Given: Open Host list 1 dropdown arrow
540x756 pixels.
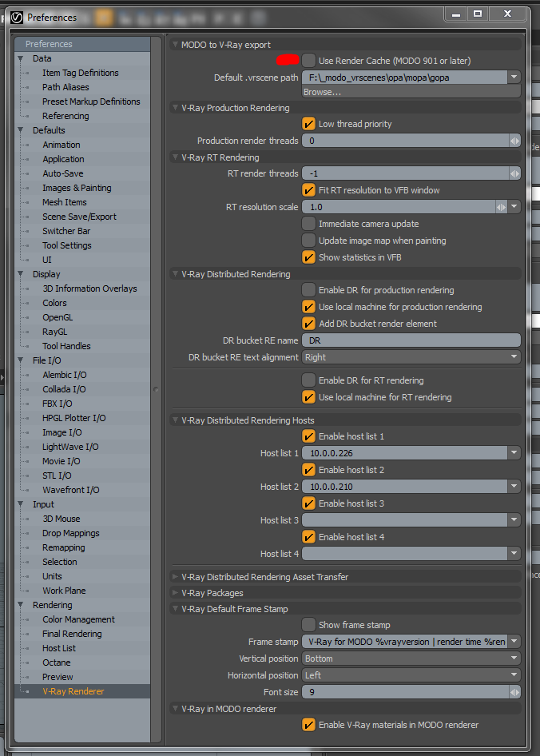Looking at the screenshot, I should coord(514,453).
